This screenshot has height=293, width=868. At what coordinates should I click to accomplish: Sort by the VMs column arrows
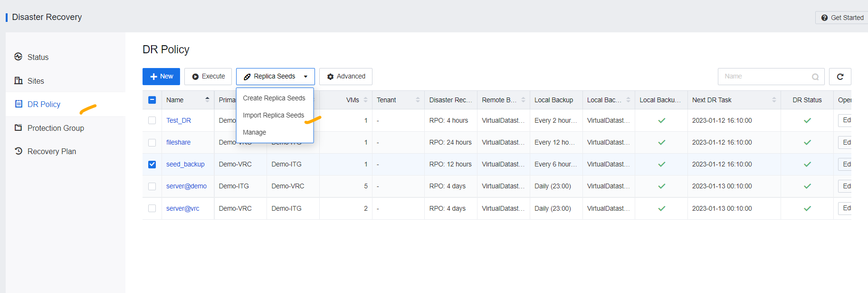[365, 100]
